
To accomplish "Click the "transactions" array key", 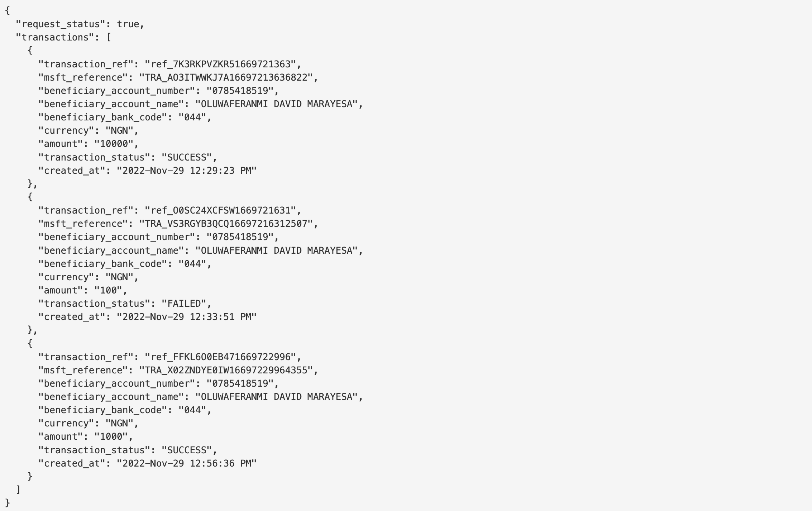I will 55,37.
